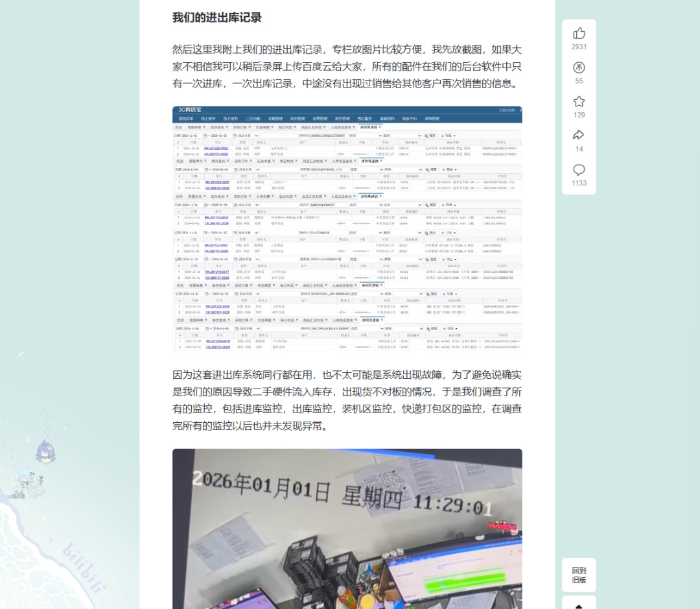The image size is (700, 609).
Task: Click the paragraph starting 因为这套进出库系统同行都在用
Action: pyautogui.click(x=347, y=400)
